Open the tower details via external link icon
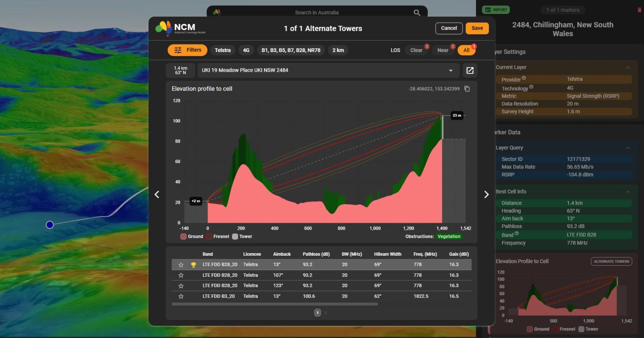 pyautogui.click(x=470, y=70)
